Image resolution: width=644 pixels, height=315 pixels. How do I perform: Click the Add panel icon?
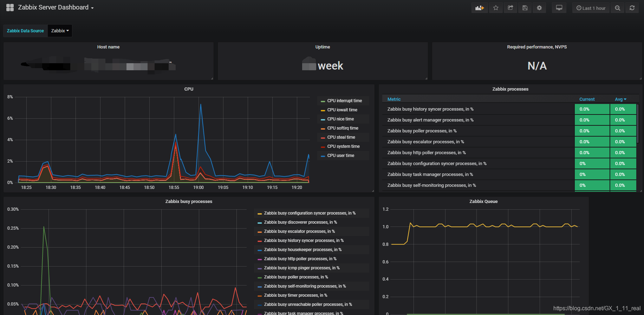480,8
